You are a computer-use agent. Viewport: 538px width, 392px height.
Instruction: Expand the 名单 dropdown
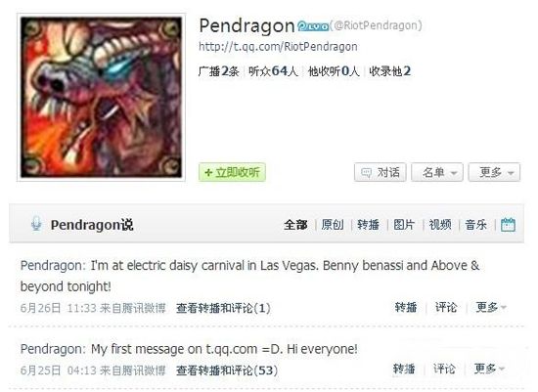[x=437, y=172]
